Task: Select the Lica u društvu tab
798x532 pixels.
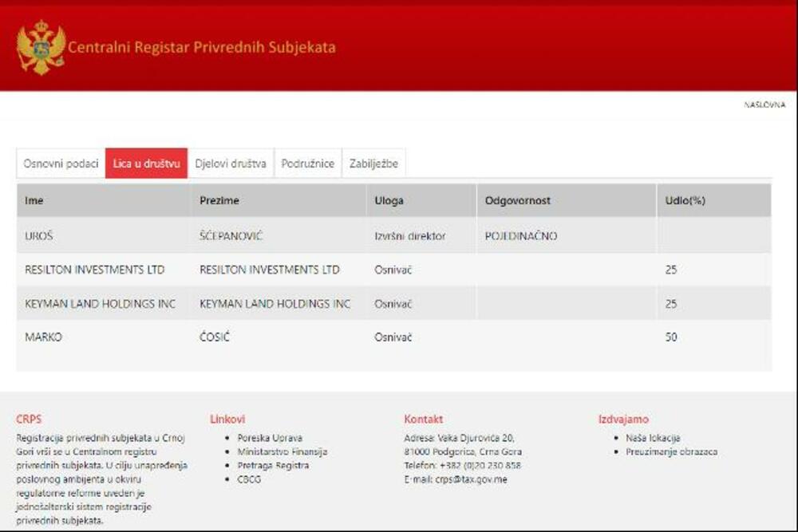Action: click(146, 164)
